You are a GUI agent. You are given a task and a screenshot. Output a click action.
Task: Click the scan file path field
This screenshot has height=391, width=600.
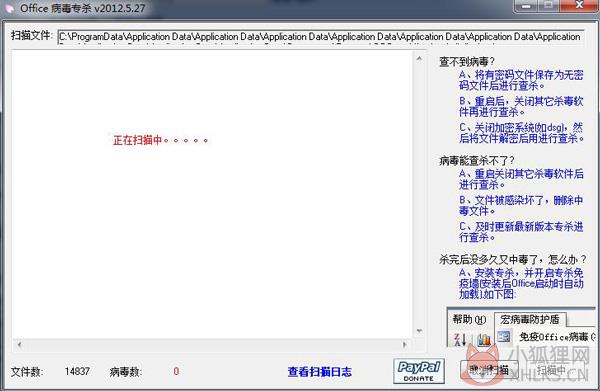[x=321, y=37]
